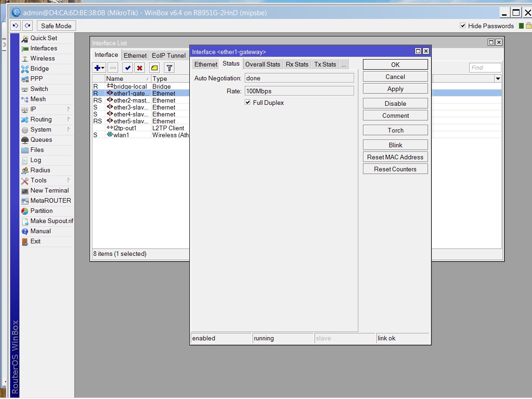Click Reset MAC Address button
The height and width of the screenshot is (399, 532).
395,157
